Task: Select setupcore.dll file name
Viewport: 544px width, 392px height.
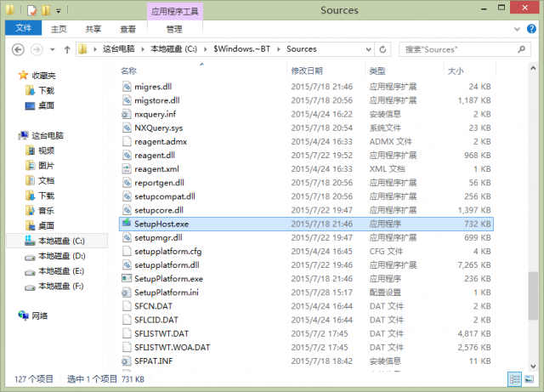Action: 159,210
